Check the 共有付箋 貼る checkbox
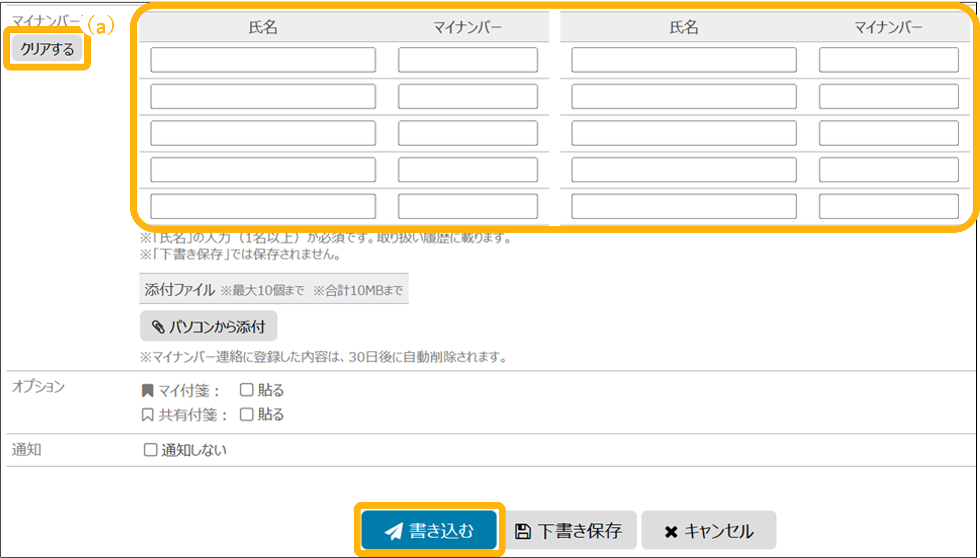Screen dimensions: 980x558 click(x=246, y=414)
